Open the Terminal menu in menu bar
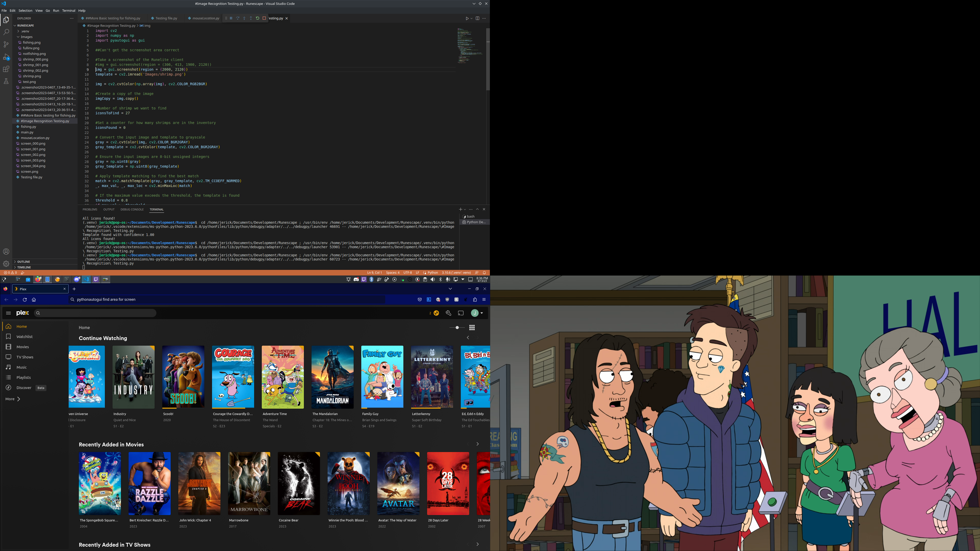The width and height of the screenshot is (980, 551). [x=68, y=11]
